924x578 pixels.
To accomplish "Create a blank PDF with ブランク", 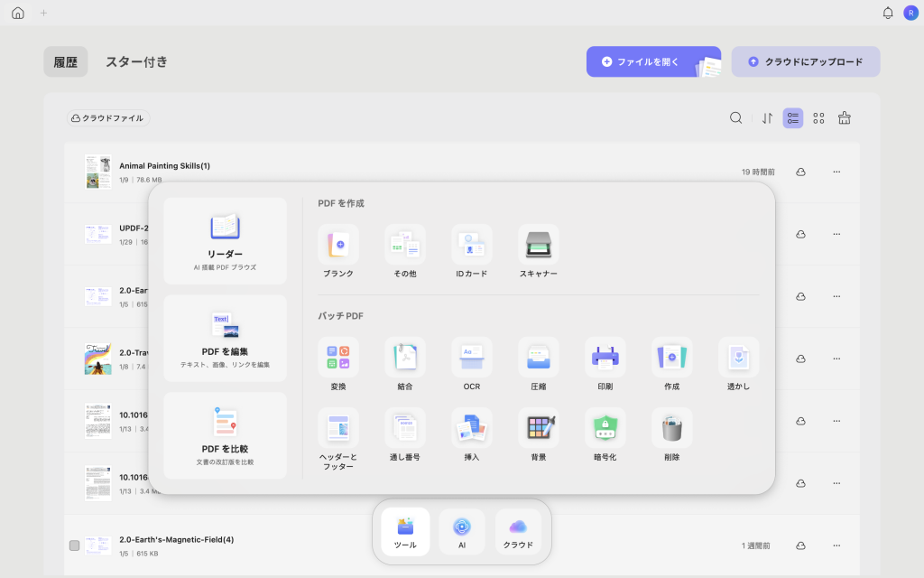I will pyautogui.click(x=338, y=251).
